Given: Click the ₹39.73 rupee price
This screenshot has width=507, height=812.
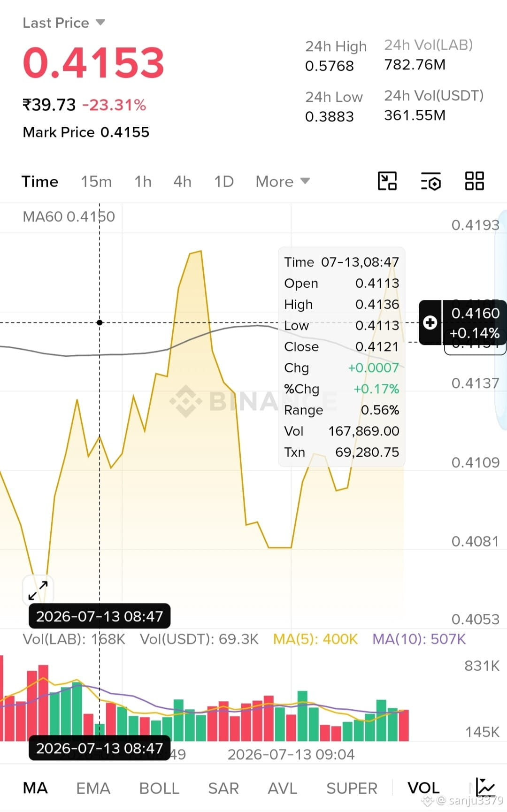Looking at the screenshot, I should tap(49, 105).
